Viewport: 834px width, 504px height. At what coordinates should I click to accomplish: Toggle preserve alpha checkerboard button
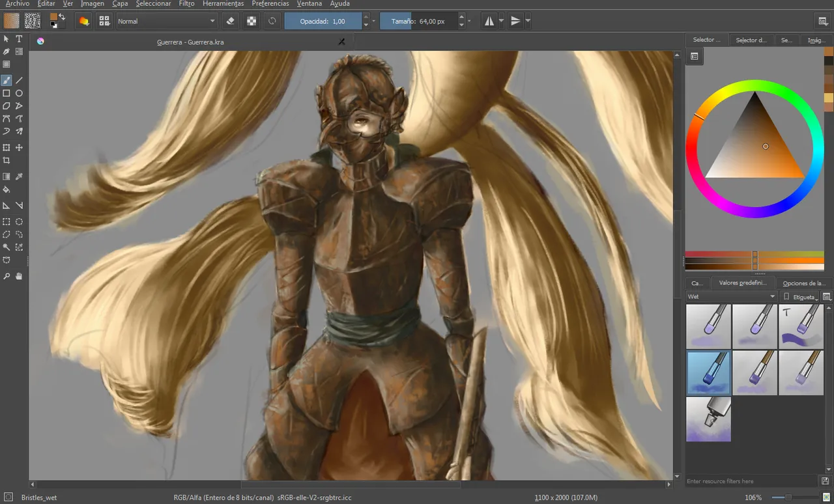click(251, 21)
